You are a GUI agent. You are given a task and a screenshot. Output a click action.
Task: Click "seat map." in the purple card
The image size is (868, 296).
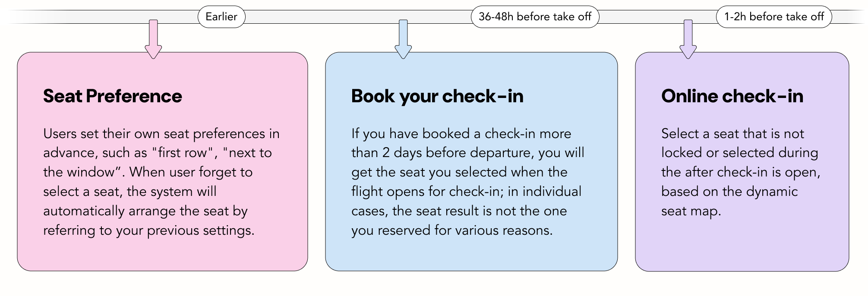click(x=691, y=211)
